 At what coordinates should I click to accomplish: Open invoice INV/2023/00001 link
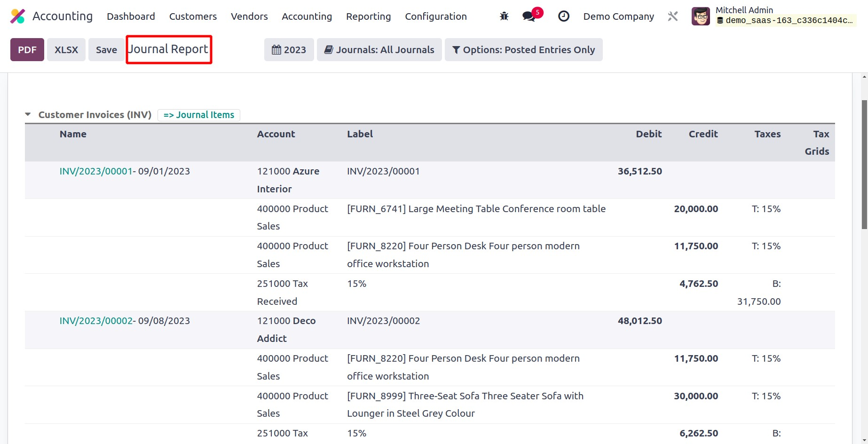(96, 171)
